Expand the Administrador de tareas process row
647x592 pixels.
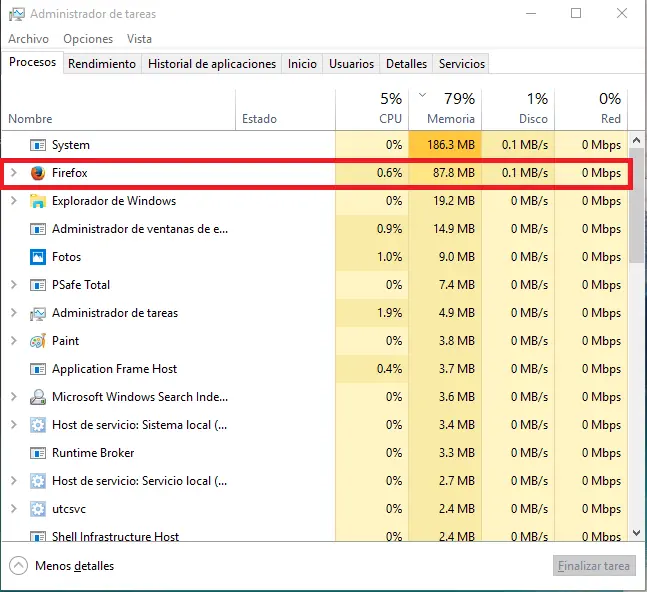(14, 313)
